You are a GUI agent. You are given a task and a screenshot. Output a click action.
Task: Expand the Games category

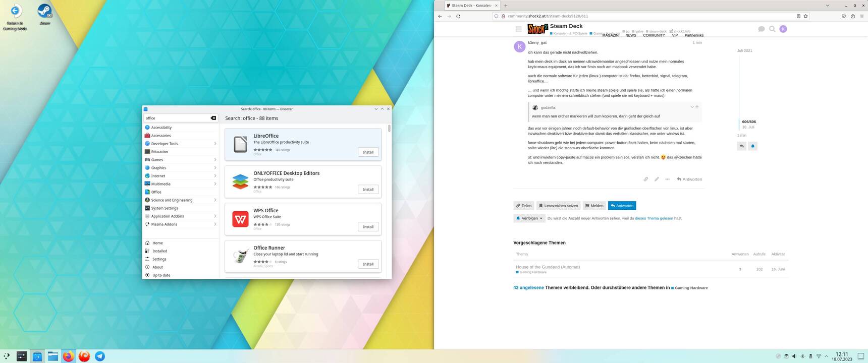click(215, 160)
